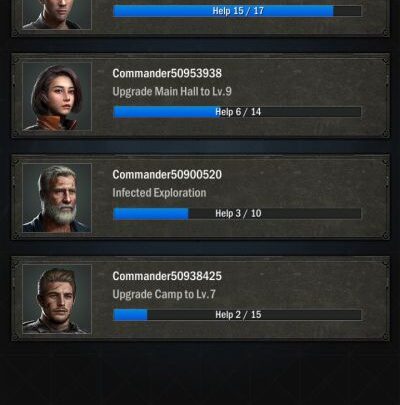Click the blue filled portion of the Help 6 / 14 bar
This screenshot has height=405, width=400.
[x=167, y=112]
